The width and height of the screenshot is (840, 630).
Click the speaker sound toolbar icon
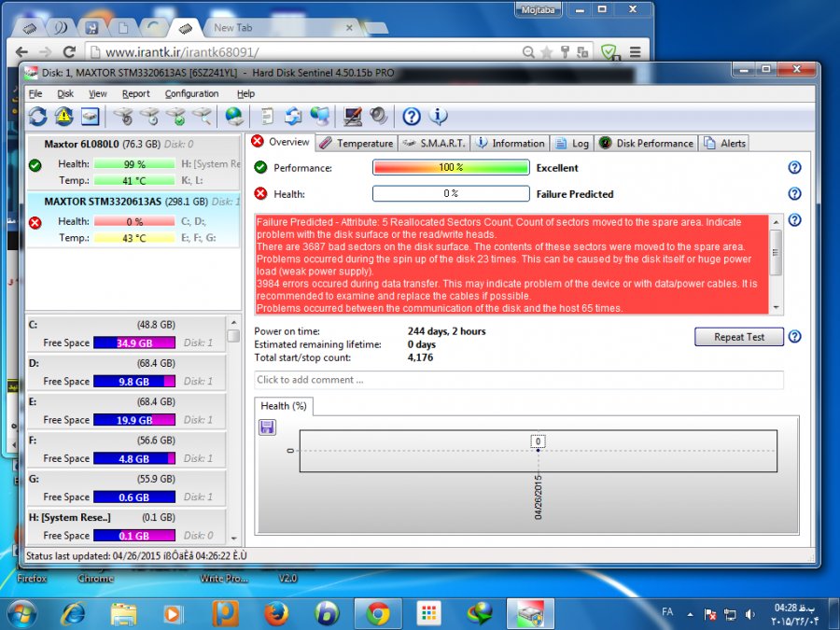tap(378, 117)
